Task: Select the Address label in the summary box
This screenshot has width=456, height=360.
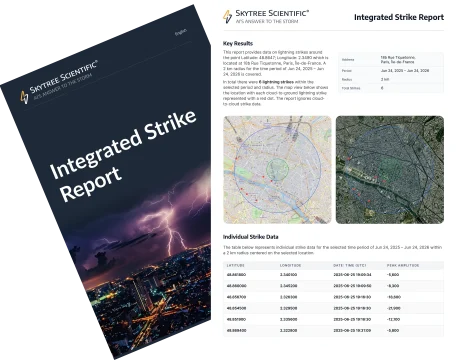Action: 348,60
